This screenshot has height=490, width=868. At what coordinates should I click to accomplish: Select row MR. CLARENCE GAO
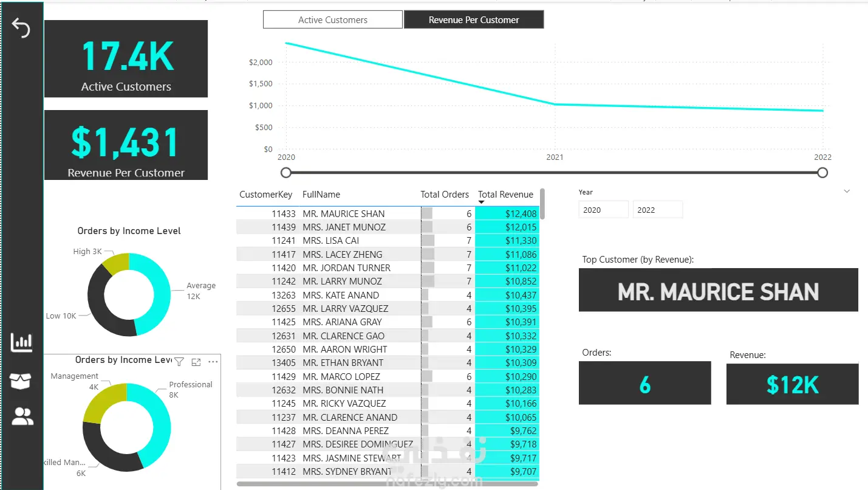click(388, 336)
